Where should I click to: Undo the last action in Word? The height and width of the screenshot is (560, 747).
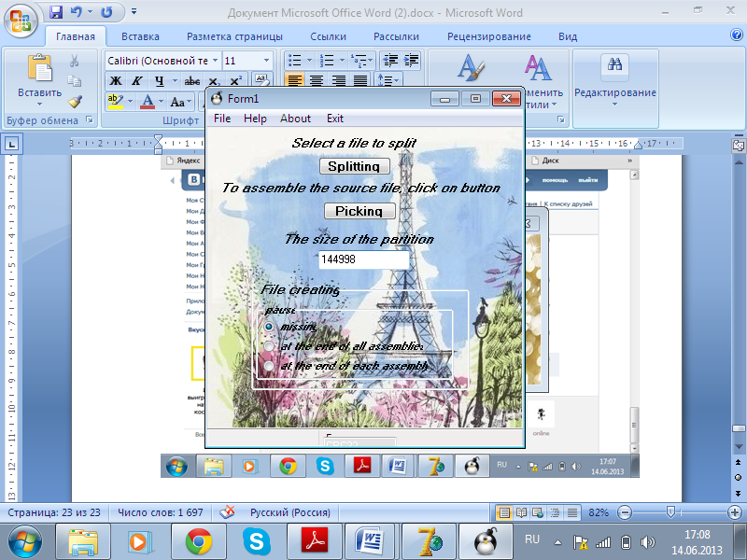pos(77,12)
